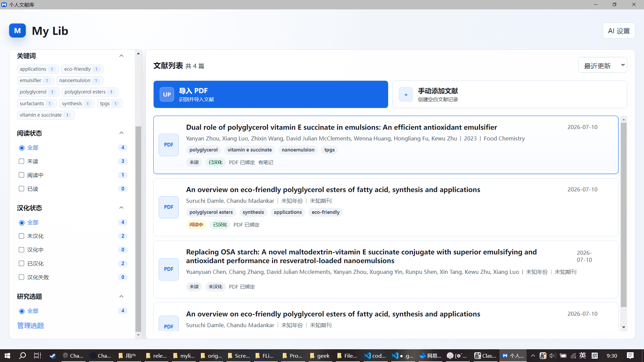Open the Clas... taskbar app
Screen dimensions: 644x362
(485, 356)
